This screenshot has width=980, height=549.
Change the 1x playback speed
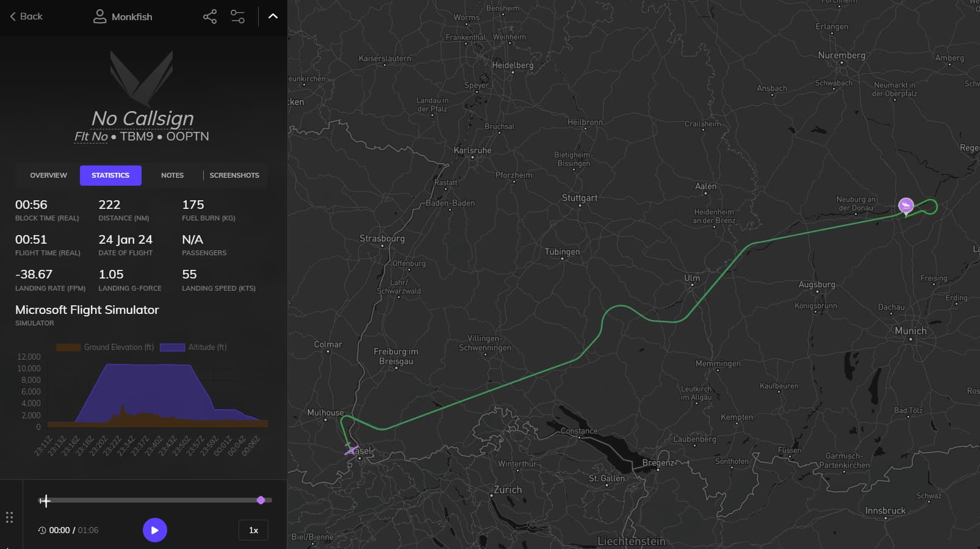253,530
